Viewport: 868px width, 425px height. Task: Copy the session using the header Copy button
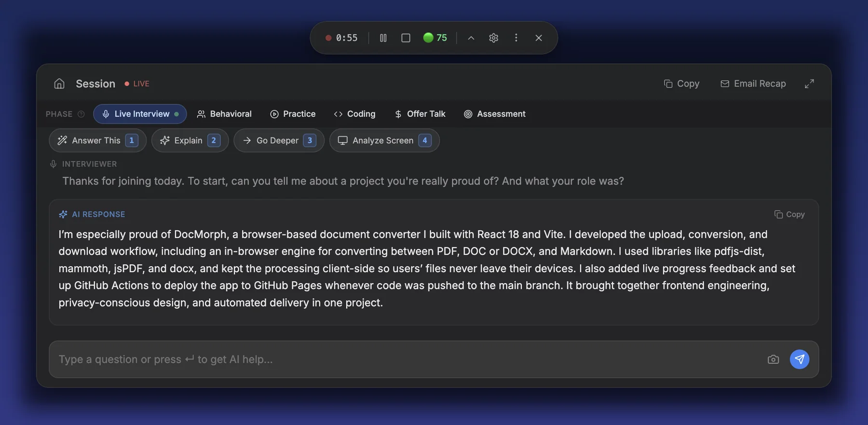coord(681,83)
